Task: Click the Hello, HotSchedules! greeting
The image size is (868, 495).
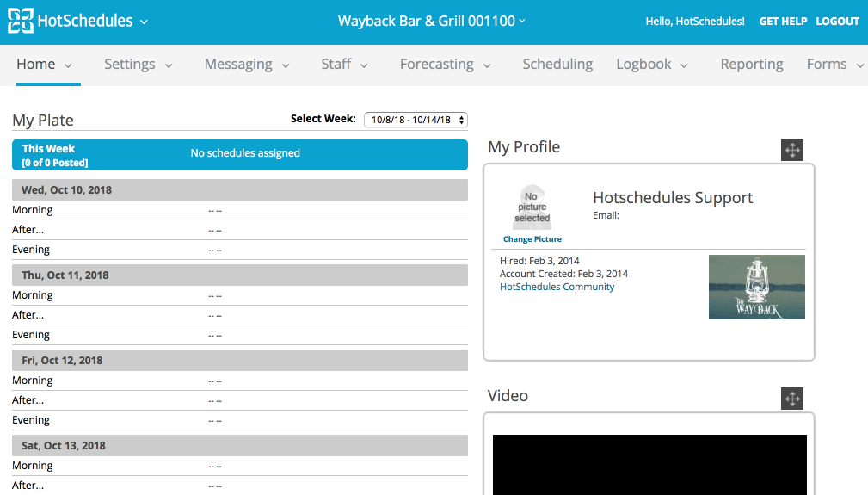Action: click(695, 21)
